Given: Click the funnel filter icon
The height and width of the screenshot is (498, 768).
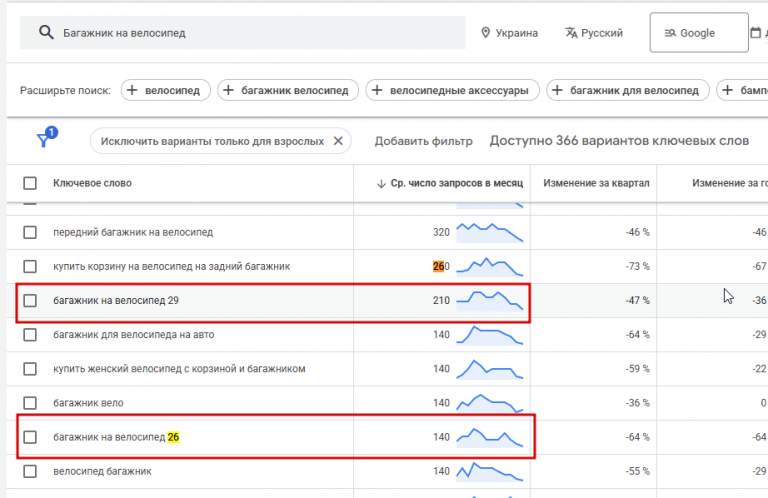Looking at the screenshot, I should click(x=44, y=141).
